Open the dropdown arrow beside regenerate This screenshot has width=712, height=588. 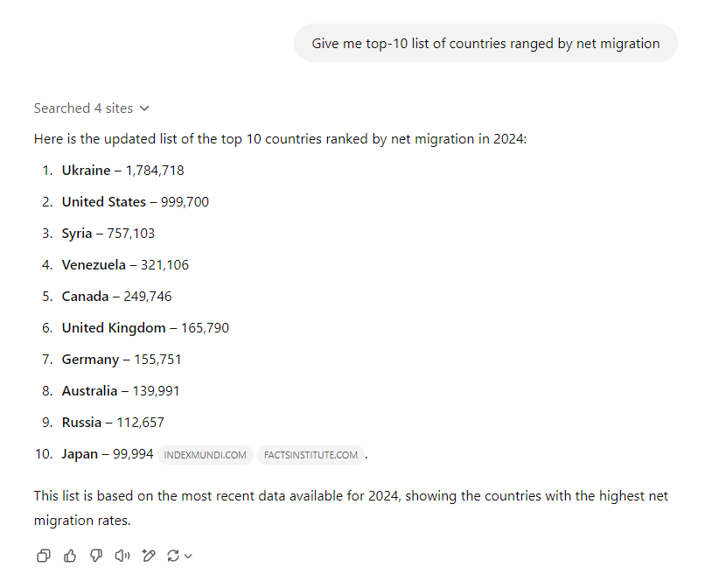coord(188,556)
